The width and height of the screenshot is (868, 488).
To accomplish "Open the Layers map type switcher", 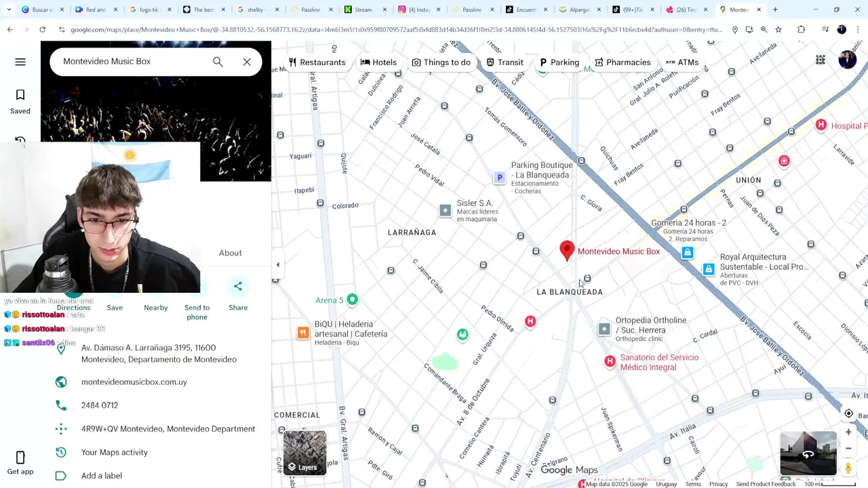I will click(x=304, y=452).
